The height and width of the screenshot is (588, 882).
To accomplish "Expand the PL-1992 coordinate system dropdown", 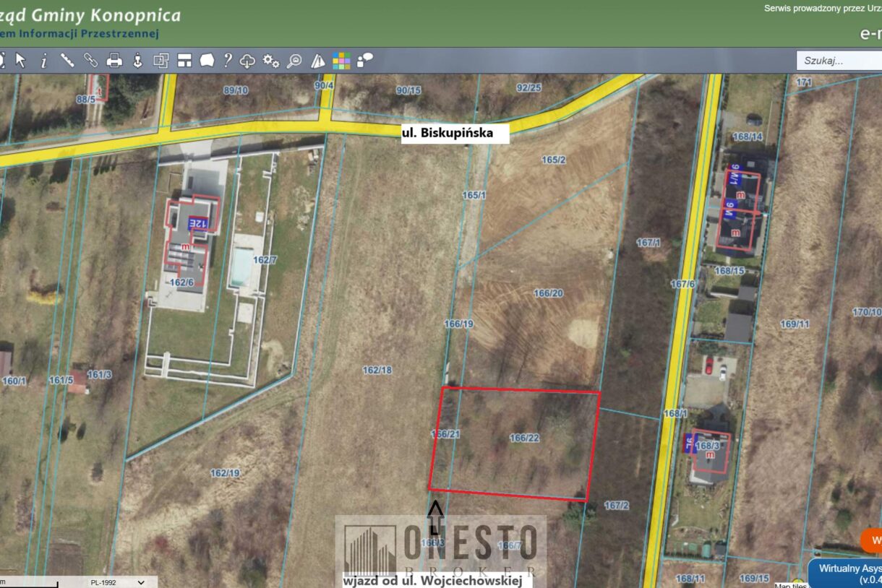I will point(116,582).
